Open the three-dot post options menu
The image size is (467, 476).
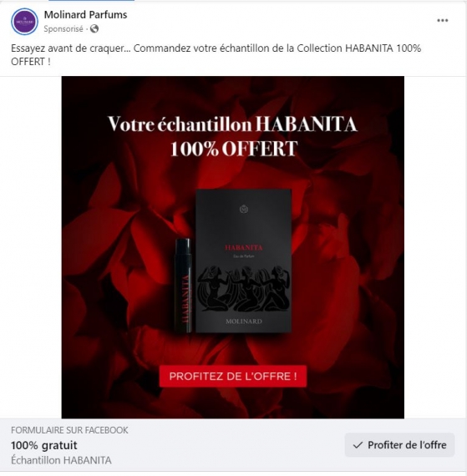tap(443, 21)
